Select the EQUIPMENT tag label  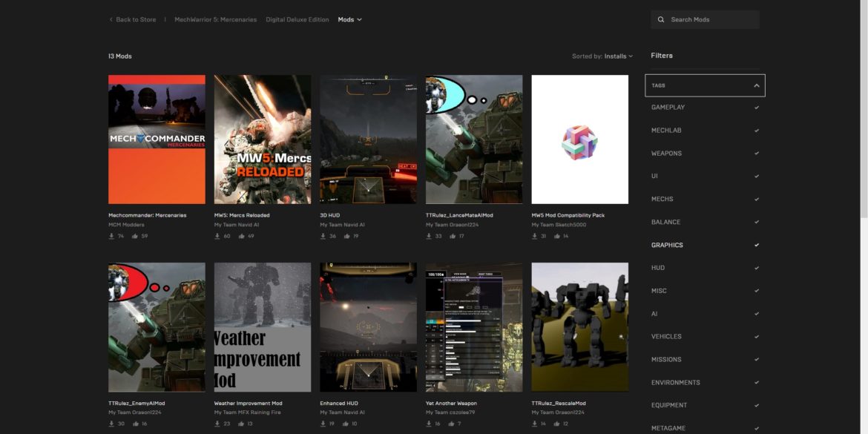click(x=669, y=405)
